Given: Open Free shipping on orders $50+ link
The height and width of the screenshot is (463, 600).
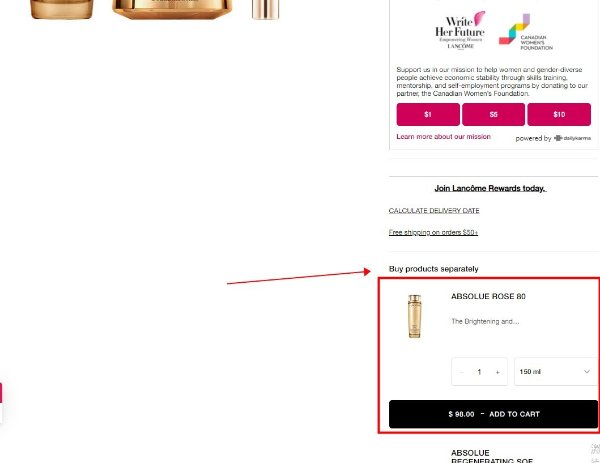Looking at the screenshot, I should pyautogui.click(x=433, y=232).
